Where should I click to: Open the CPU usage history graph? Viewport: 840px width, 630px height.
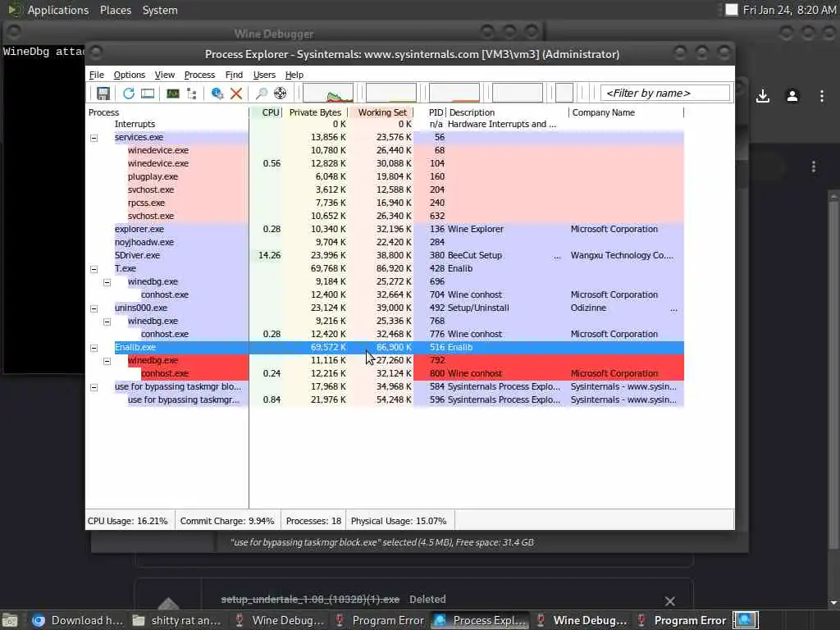328,93
